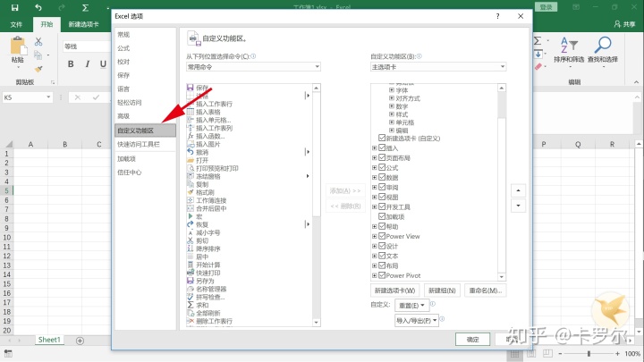Click the 新建组(N) button

[x=442, y=290]
